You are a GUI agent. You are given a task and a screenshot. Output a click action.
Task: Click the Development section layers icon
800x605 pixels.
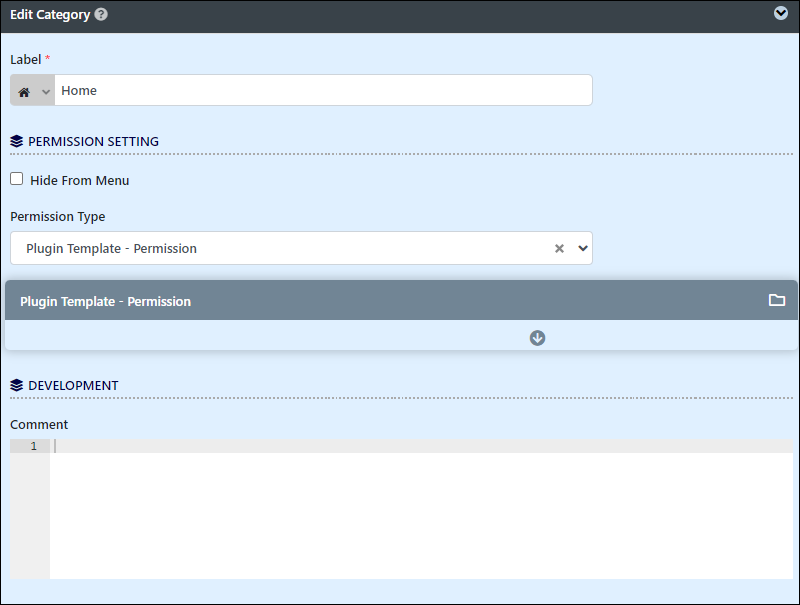[16, 385]
